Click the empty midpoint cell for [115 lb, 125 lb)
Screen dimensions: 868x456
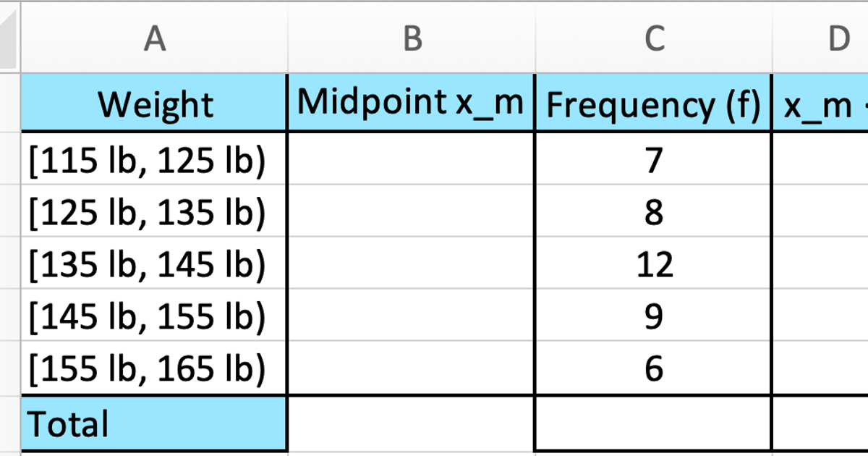411,159
